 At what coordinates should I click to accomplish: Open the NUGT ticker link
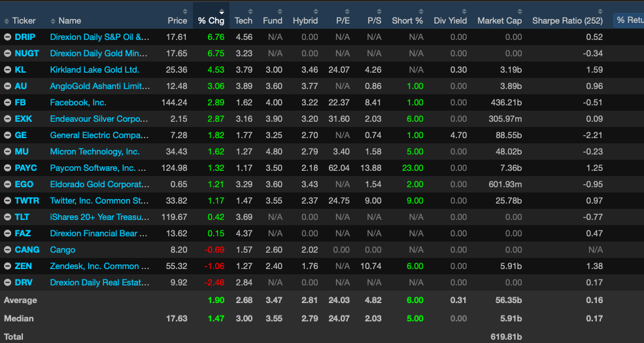tap(27, 54)
